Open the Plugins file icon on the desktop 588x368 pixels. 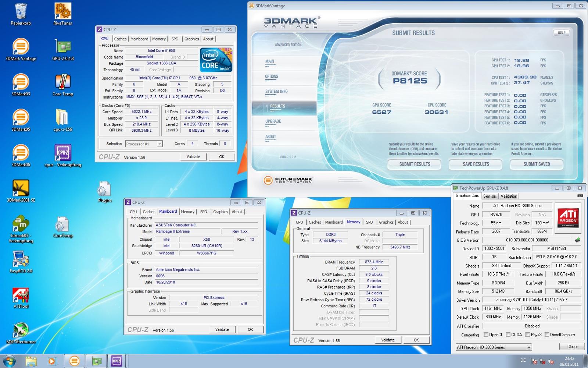pyautogui.click(x=105, y=191)
